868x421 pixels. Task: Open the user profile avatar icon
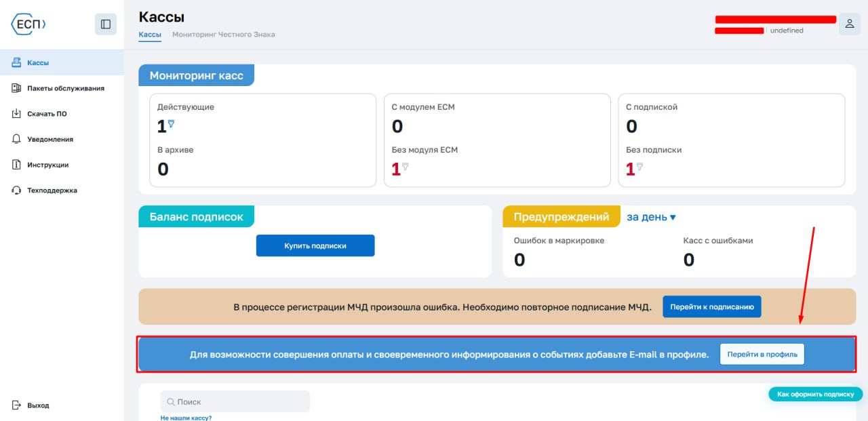(x=849, y=24)
